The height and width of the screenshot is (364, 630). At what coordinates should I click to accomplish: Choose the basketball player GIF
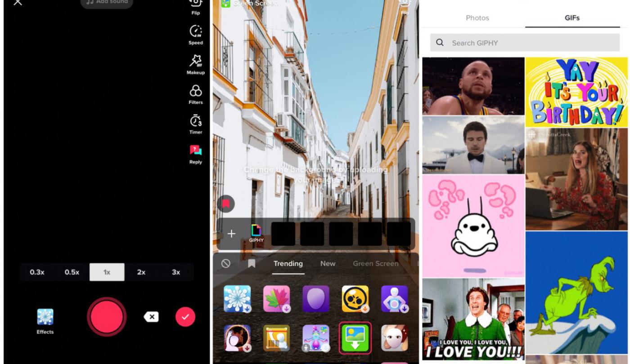[473, 86]
